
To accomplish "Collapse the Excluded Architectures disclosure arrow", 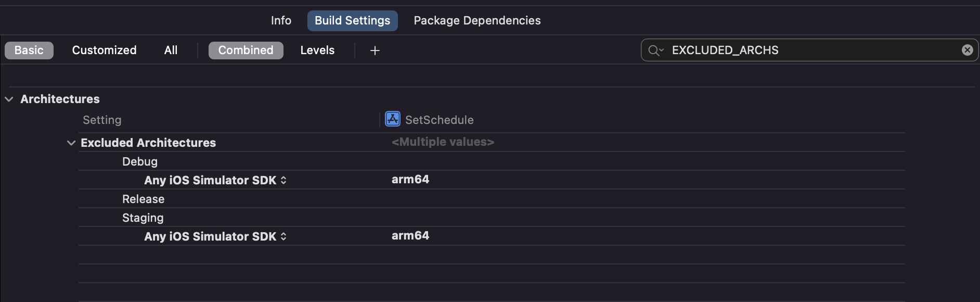I will coord(71,143).
